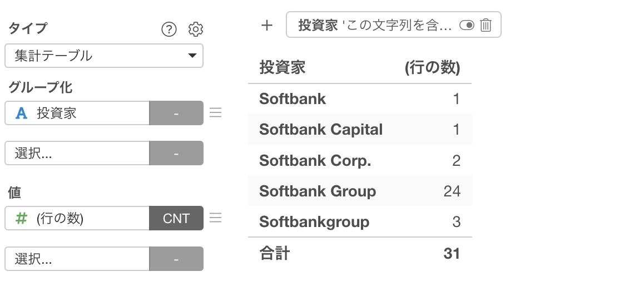This screenshot has height=286, width=644.
Task: Select the Softbank Group table row
Action: point(360,191)
